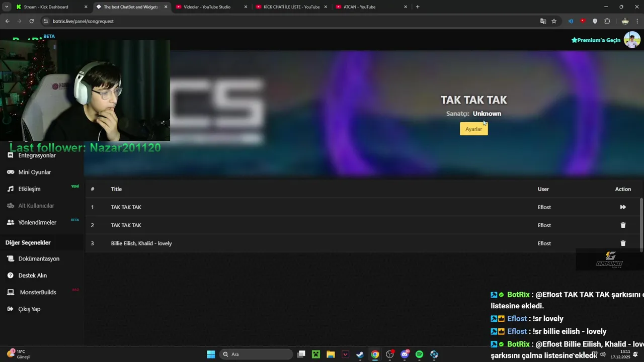Open the tab search dropdown
The image size is (644, 362).
click(7, 7)
